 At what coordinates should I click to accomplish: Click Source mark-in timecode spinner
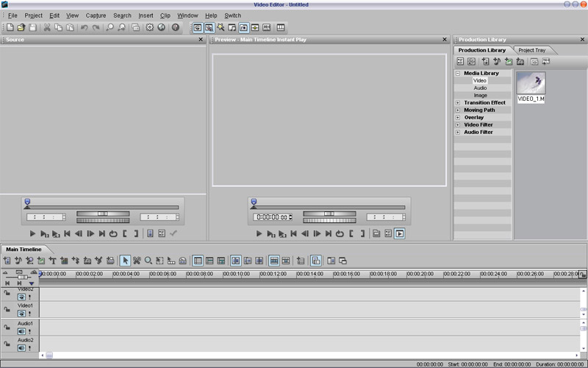(64, 217)
